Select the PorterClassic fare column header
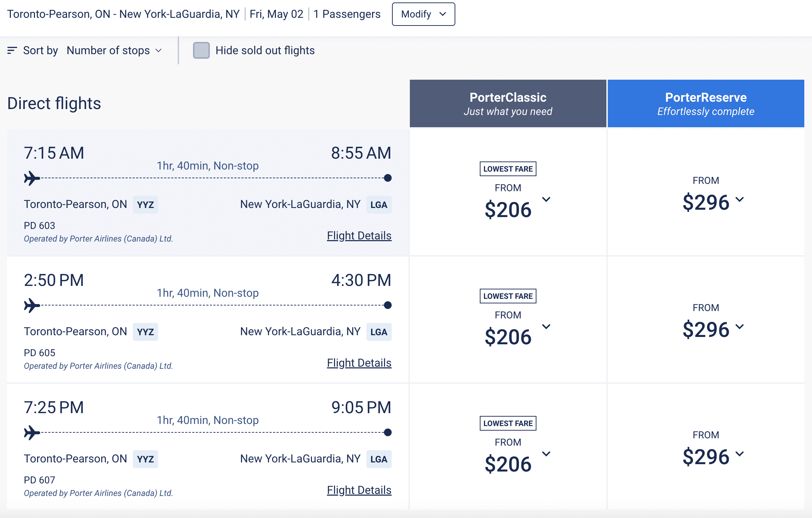 pos(508,103)
